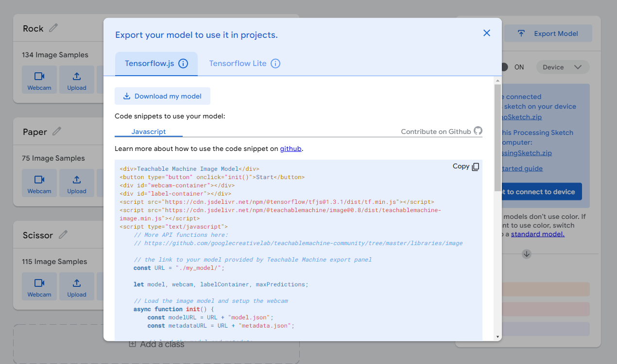Click the down arrow circle icon

tap(527, 254)
